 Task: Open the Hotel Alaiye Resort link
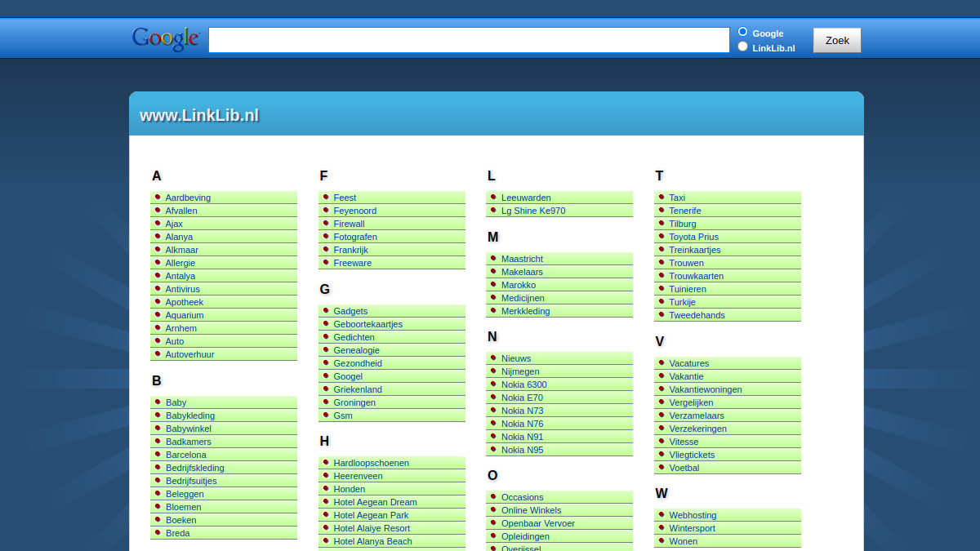[x=372, y=528]
